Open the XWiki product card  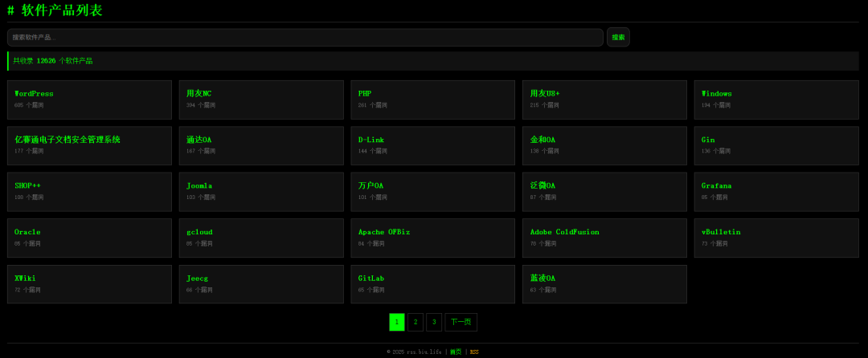90,284
